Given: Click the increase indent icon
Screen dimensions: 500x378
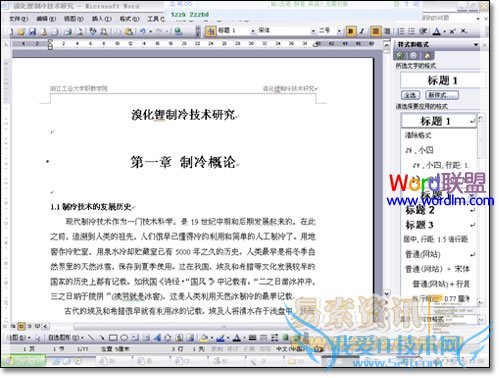Looking at the screenshot, I should pyautogui.click(x=423, y=31).
